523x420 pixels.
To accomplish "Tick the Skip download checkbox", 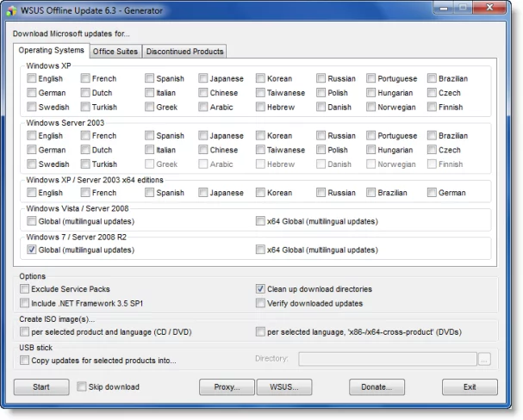I will 81,386.
